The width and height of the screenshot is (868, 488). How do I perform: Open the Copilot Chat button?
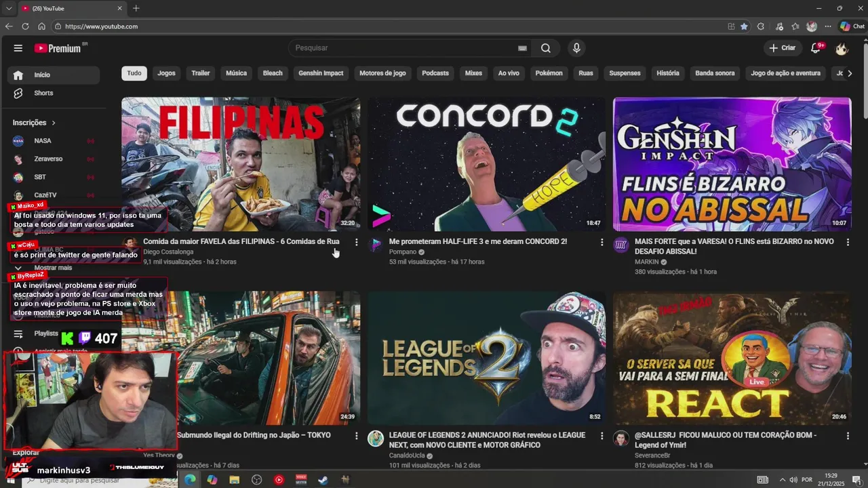tap(852, 26)
